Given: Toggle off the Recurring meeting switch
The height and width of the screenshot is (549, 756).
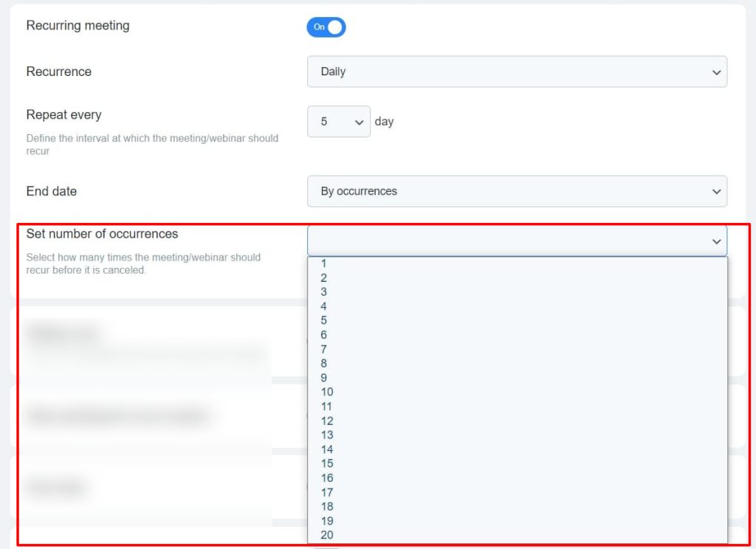Looking at the screenshot, I should [x=326, y=27].
